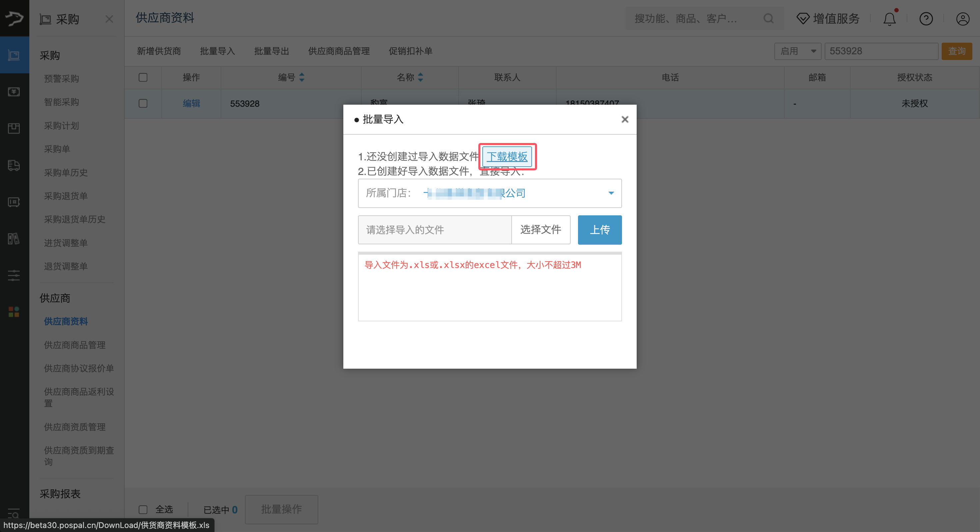980x532 pixels.
Task: Switch to 供应商资质管理 in sidebar
Action: click(x=75, y=427)
